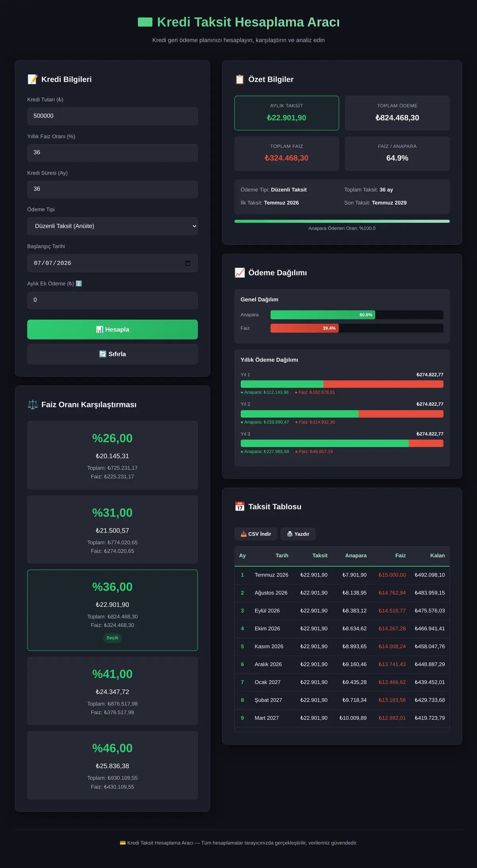The width and height of the screenshot is (477, 868).
Task: Click the Aylık Ek Ödeme input field
Action: [x=112, y=300]
